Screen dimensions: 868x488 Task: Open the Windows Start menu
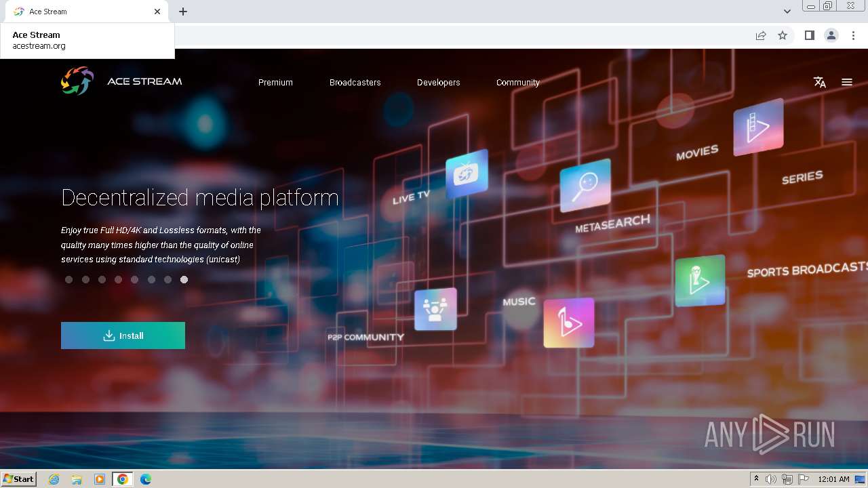point(18,479)
